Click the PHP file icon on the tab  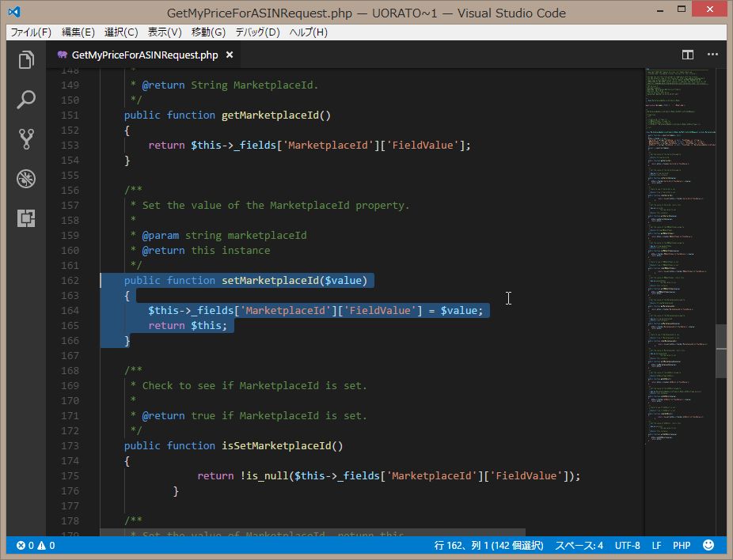click(x=63, y=55)
